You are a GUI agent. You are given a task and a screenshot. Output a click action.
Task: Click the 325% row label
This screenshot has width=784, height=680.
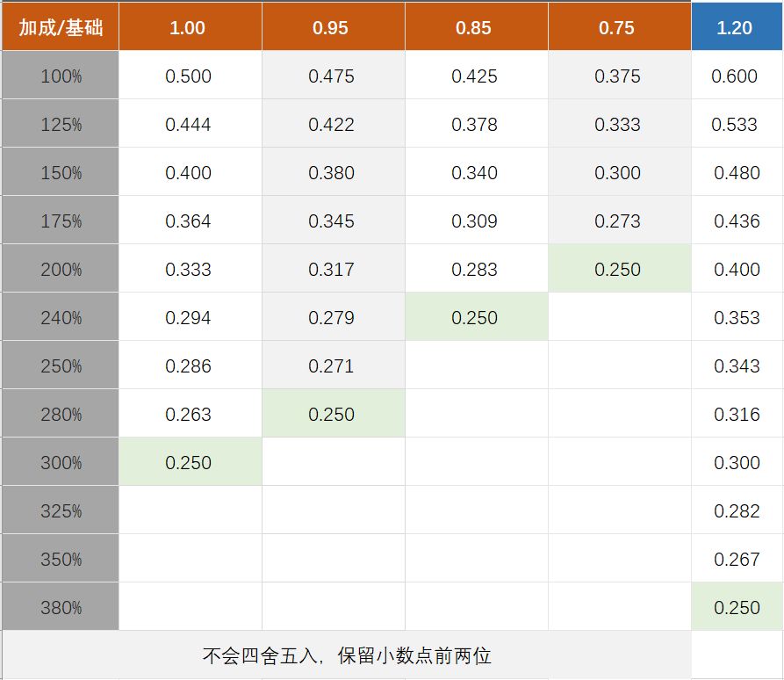pyautogui.click(x=61, y=511)
